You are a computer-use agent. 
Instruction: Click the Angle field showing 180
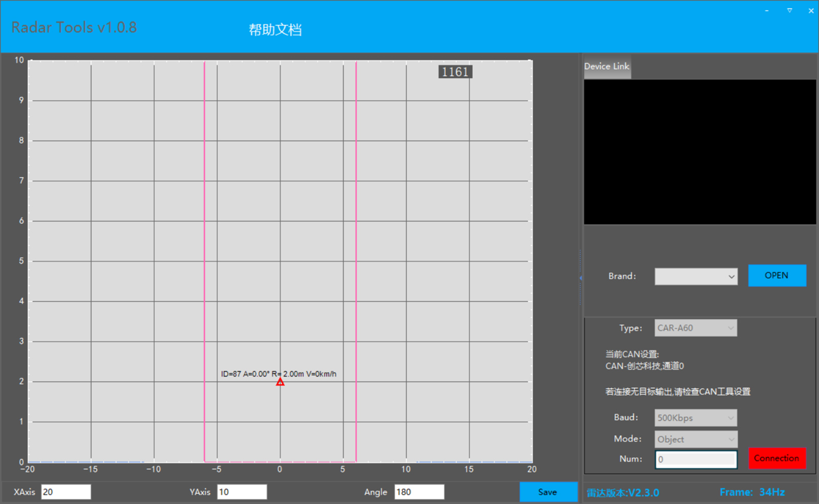419,492
